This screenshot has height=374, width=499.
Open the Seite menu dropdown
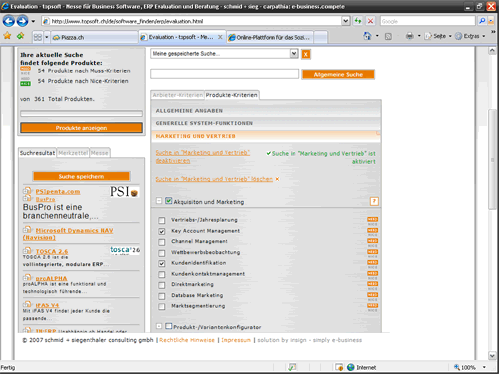pos(450,36)
